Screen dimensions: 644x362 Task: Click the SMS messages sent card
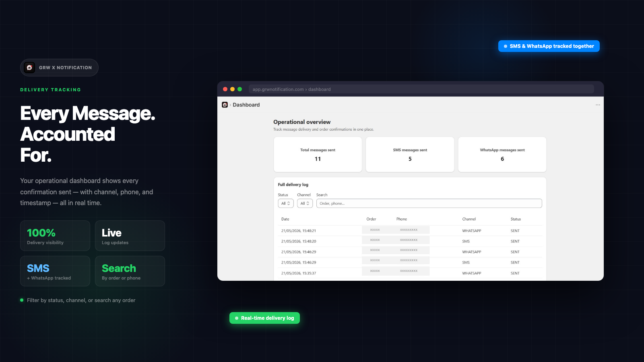coord(410,154)
